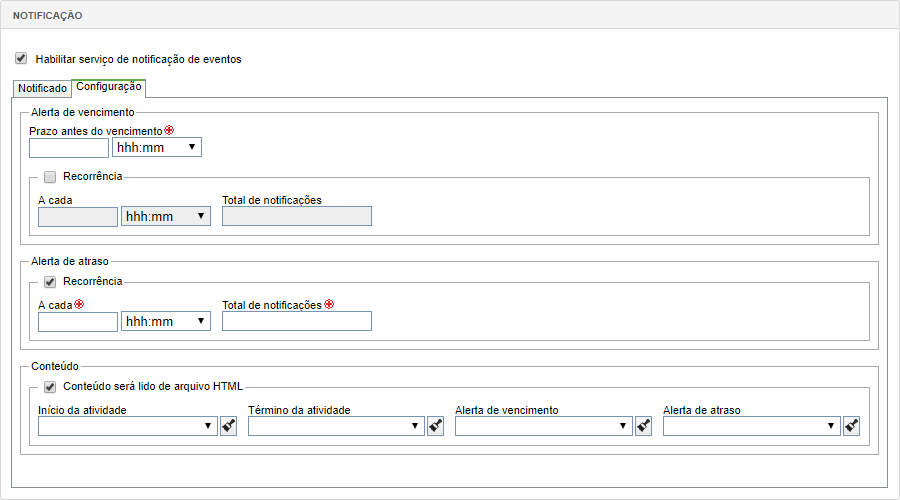Expand the Alerta de vencimento content dropdown
The width and height of the screenshot is (900, 500).
pyautogui.click(x=544, y=426)
